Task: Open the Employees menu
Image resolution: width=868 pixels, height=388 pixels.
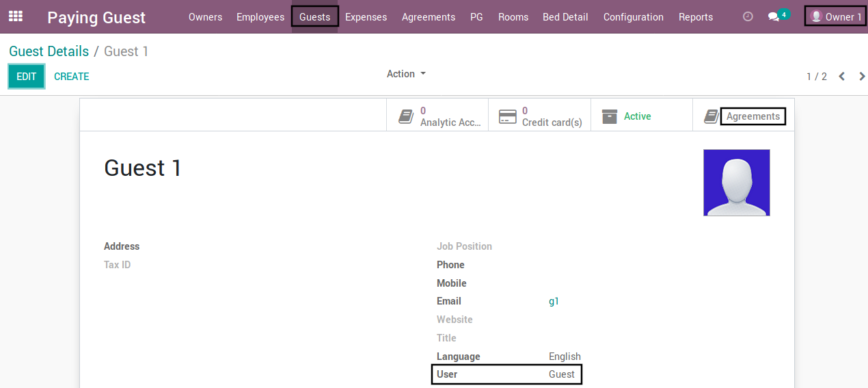Action: pyautogui.click(x=260, y=17)
